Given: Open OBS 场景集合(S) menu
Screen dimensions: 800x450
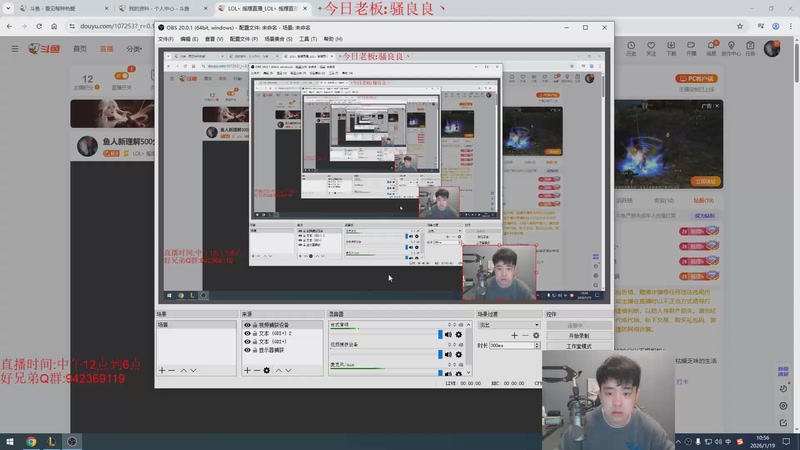Looking at the screenshot, I should coord(278,39).
